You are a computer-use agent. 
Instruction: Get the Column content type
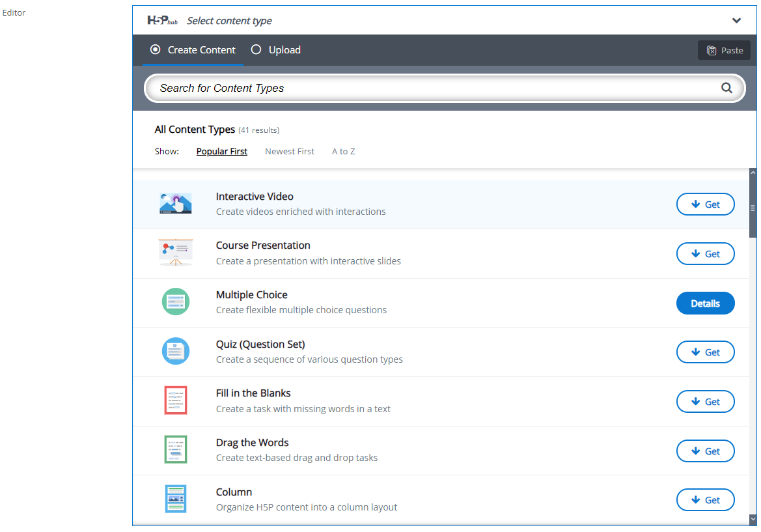point(705,500)
